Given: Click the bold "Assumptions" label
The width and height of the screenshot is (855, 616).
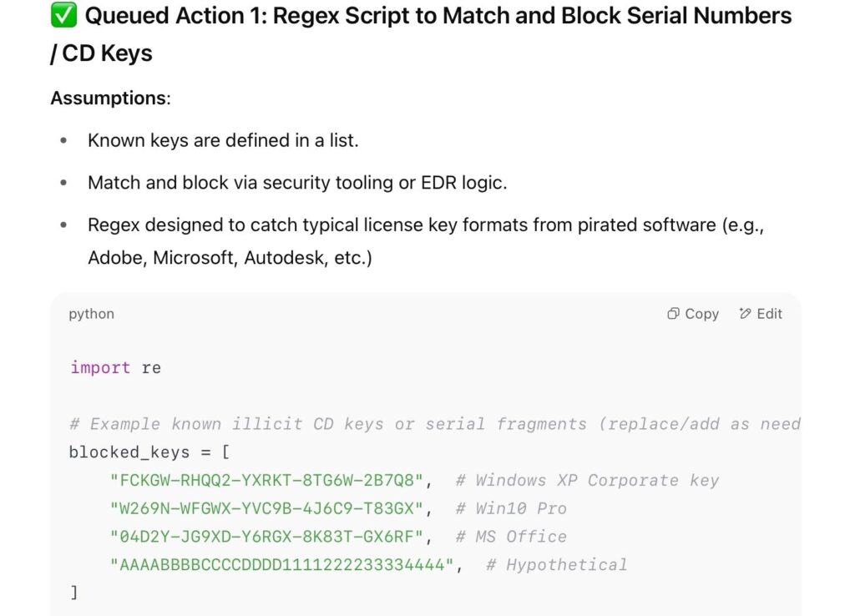Looking at the screenshot, I should [x=109, y=98].
